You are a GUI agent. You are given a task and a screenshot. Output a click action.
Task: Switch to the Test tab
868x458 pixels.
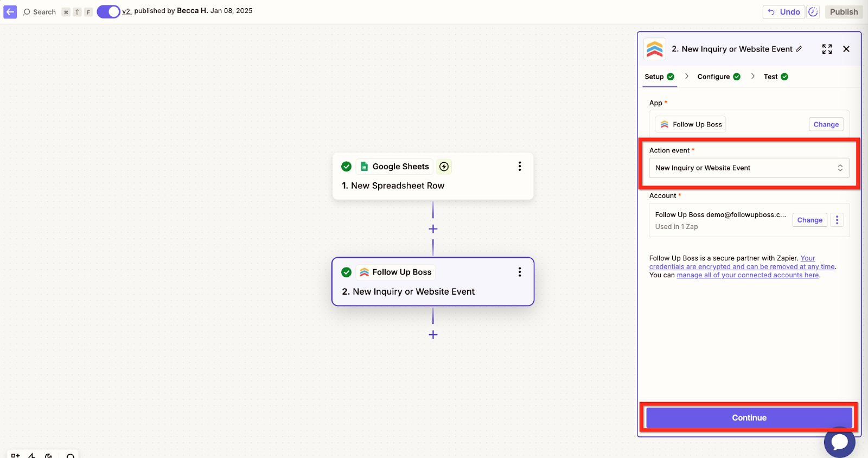tap(776, 77)
